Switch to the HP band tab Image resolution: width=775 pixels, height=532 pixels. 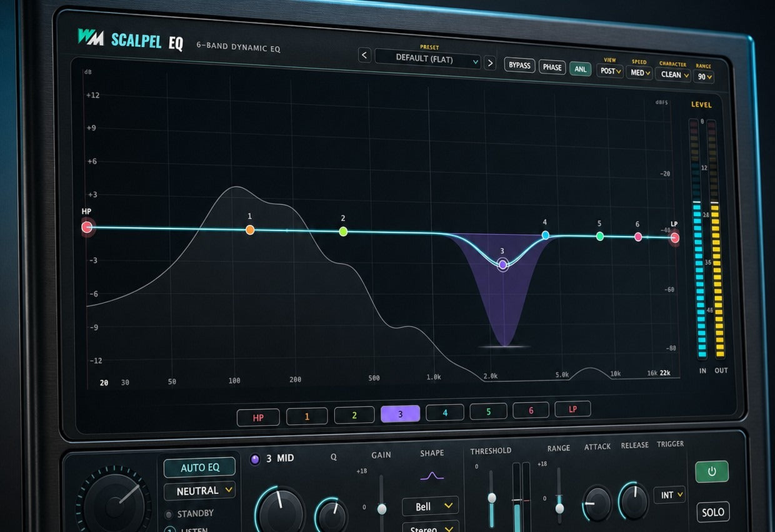258,417
